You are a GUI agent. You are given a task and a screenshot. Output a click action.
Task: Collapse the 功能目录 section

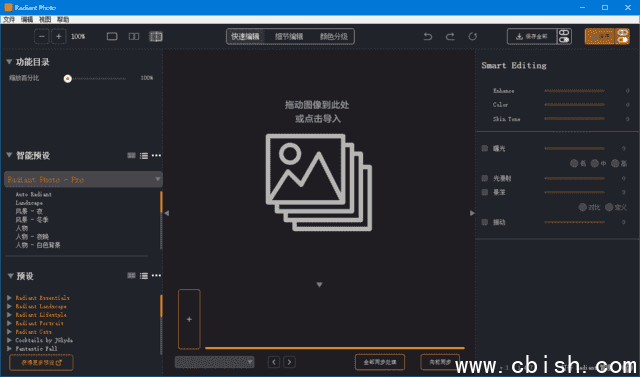(x=9, y=62)
